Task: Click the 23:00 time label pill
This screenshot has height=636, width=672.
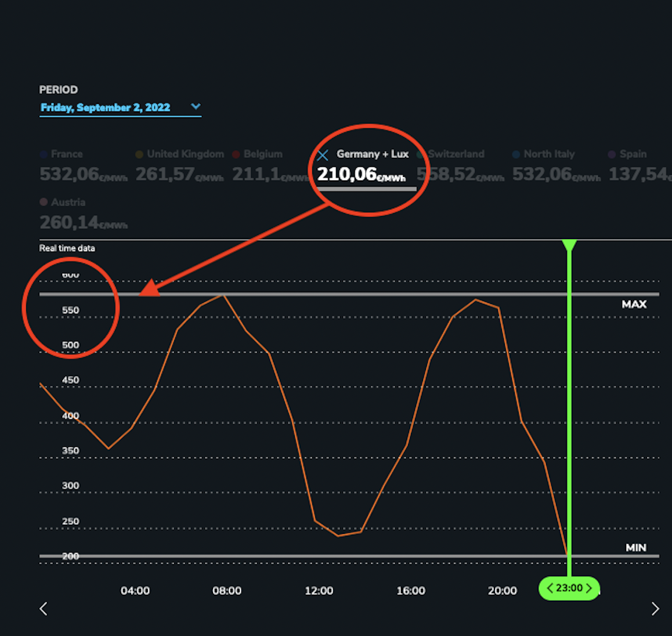Action: [x=569, y=588]
